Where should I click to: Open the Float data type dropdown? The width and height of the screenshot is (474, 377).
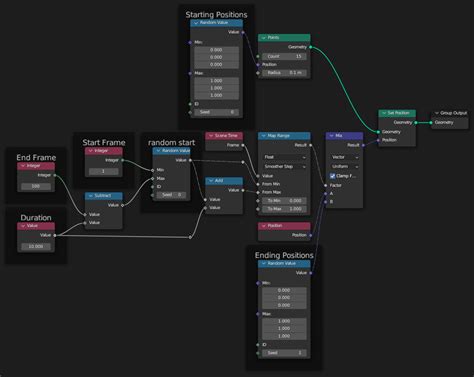coord(284,157)
